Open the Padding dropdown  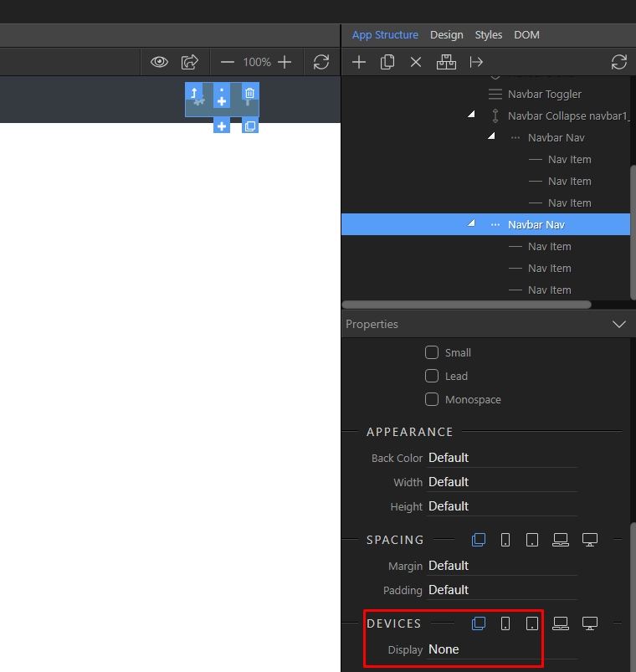coord(502,590)
